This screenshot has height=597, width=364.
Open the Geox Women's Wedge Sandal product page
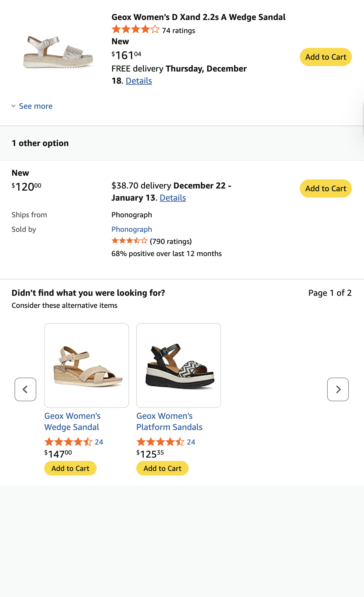[x=72, y=421]
